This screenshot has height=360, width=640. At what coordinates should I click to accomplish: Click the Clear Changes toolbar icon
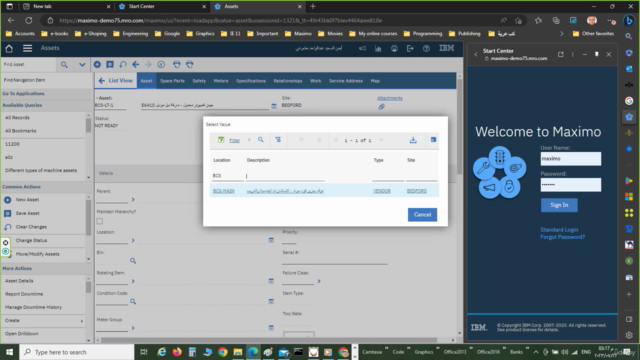tap(123, 64)
